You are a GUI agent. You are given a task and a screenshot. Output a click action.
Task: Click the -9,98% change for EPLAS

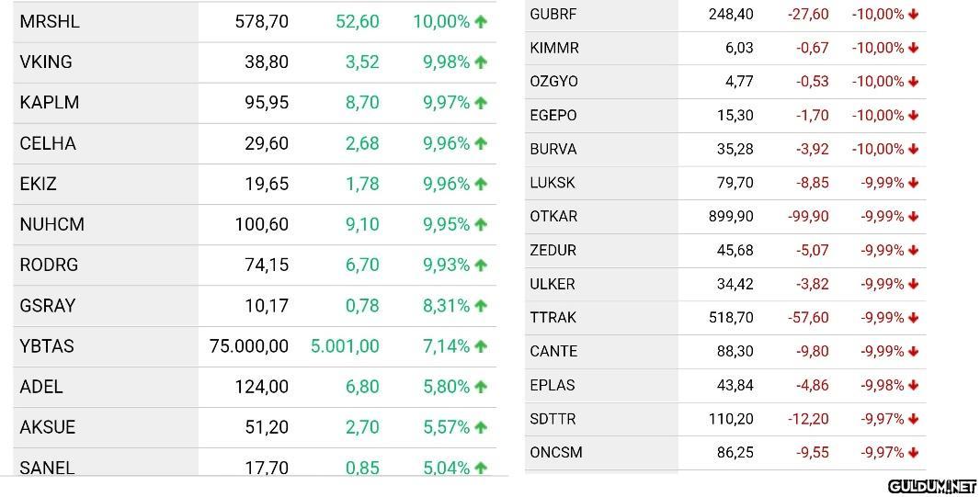[x=883, y=386]
